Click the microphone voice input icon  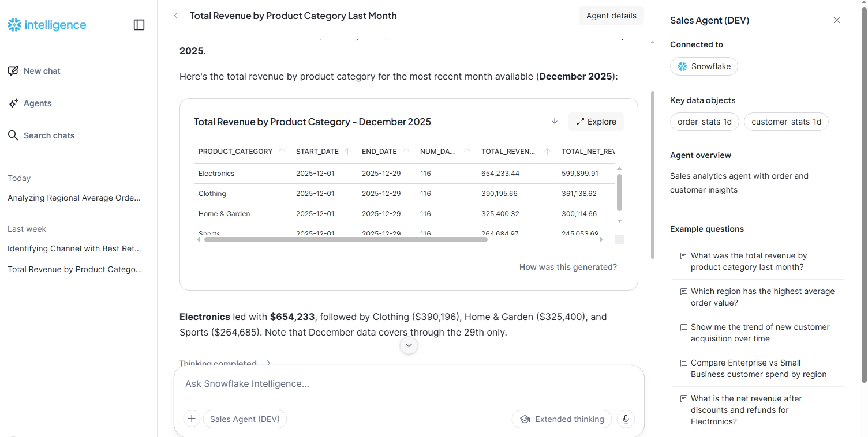[x=626, y=419]
